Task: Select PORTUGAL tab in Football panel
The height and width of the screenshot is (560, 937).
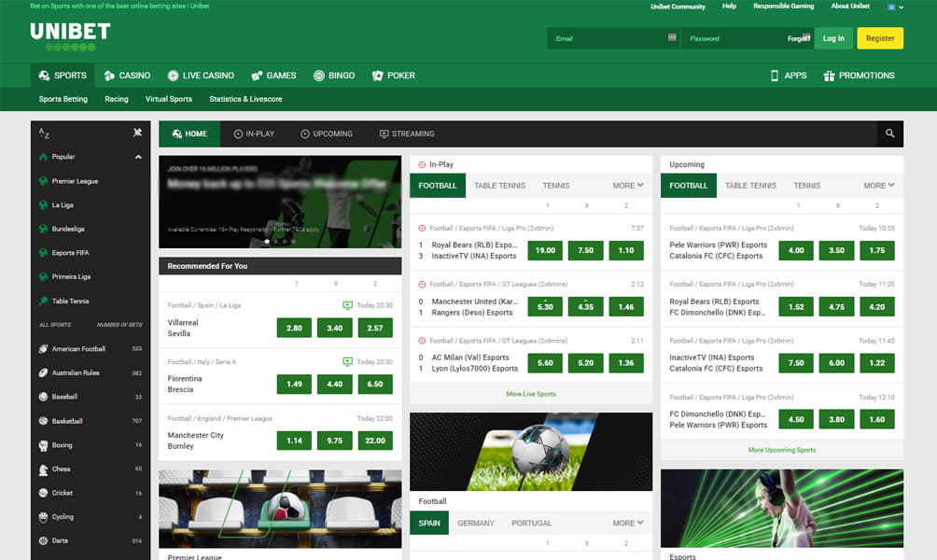Action: tap(531, 523)
